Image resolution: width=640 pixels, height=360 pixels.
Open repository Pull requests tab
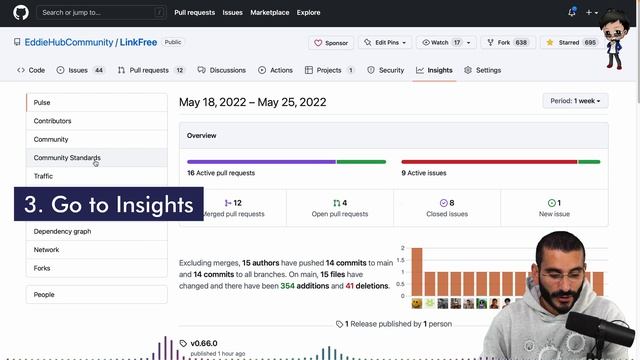click(151, 70)
